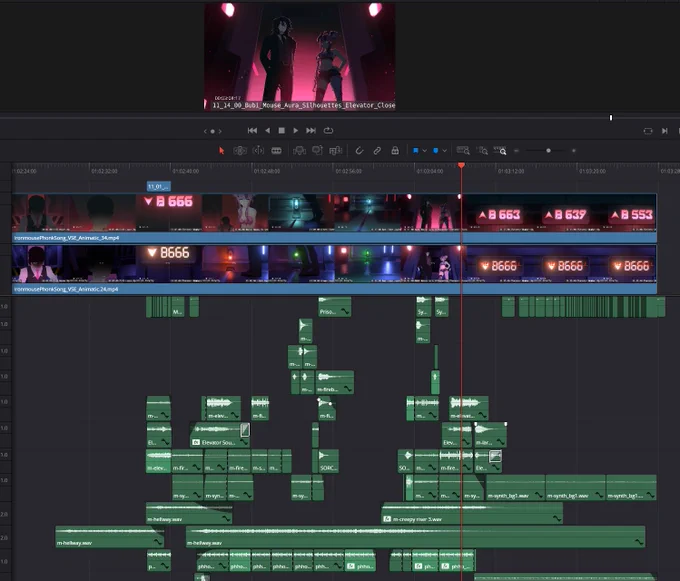The height and width of the screenshot is (581, 680).
Task: Toggle the Position Lock padlock
Action: [395, 150]
